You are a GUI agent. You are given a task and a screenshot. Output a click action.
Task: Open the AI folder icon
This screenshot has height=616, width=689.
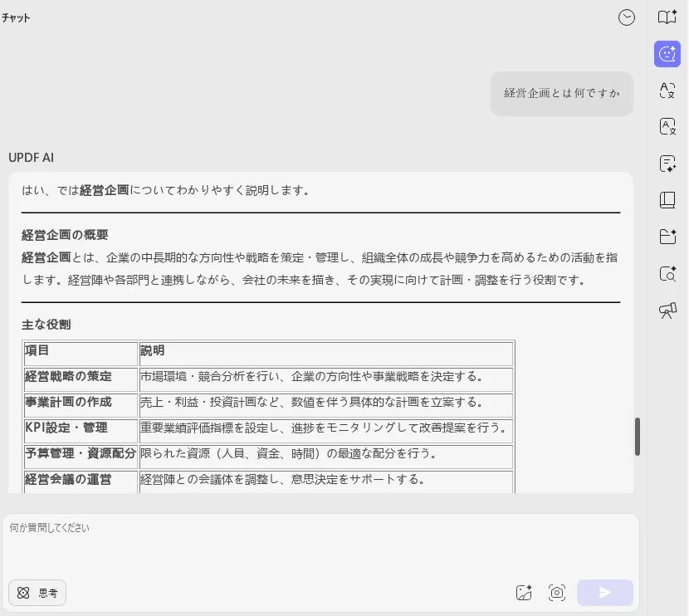point(667,237)
